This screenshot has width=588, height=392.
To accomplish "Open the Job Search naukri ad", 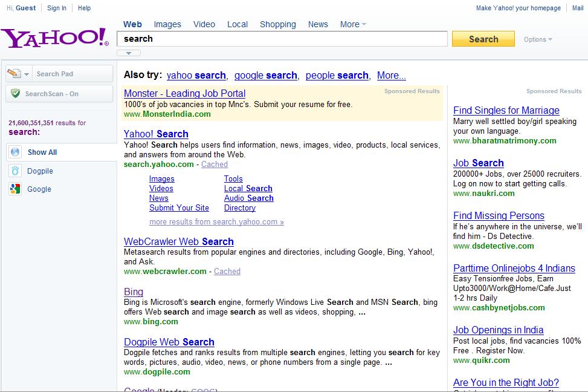I will [478, 163].
